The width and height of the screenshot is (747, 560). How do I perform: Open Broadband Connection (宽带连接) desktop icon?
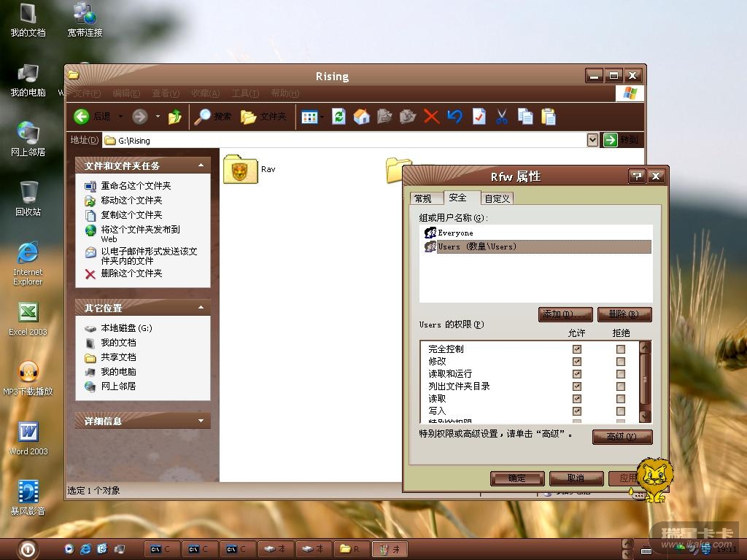click(85, 20)
